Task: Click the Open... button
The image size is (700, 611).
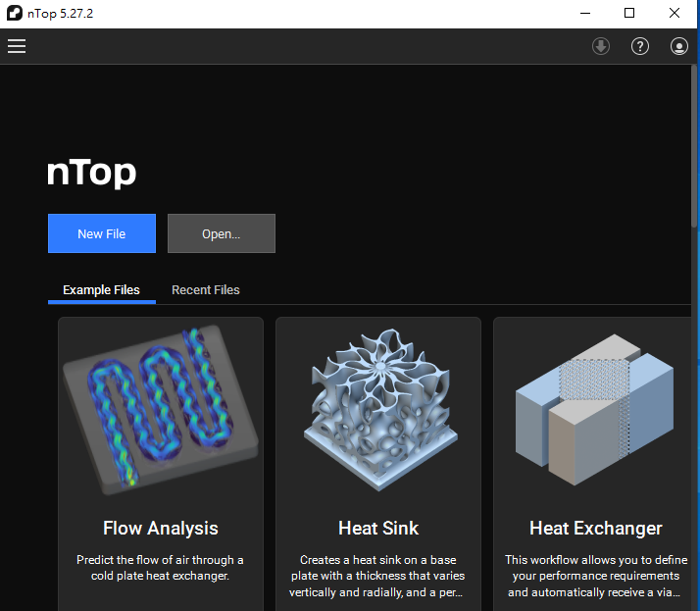Action: (222, 233)
